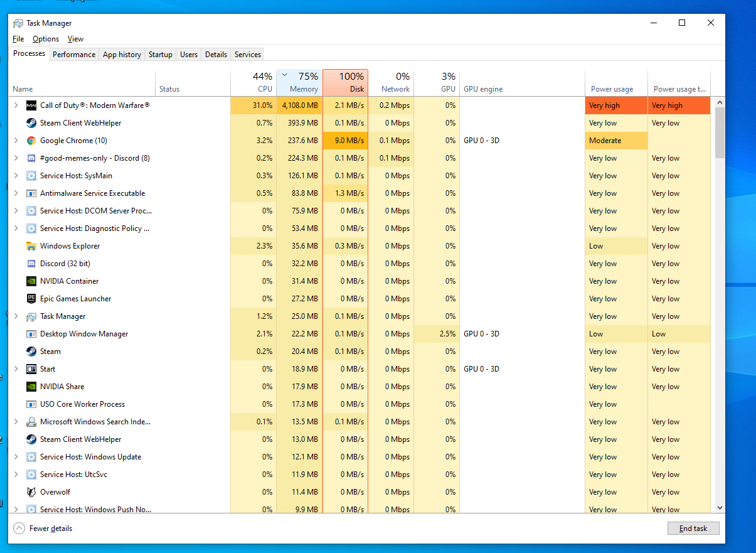756x553 pixels.
Task: Click the scrollbar up arrow
Action: (x=720, y=102)
